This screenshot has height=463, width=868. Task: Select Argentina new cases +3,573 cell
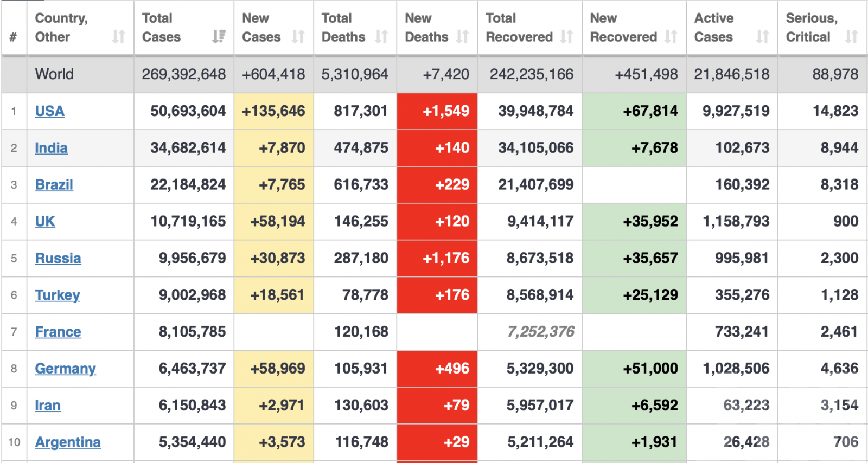(x=274, y=442)
